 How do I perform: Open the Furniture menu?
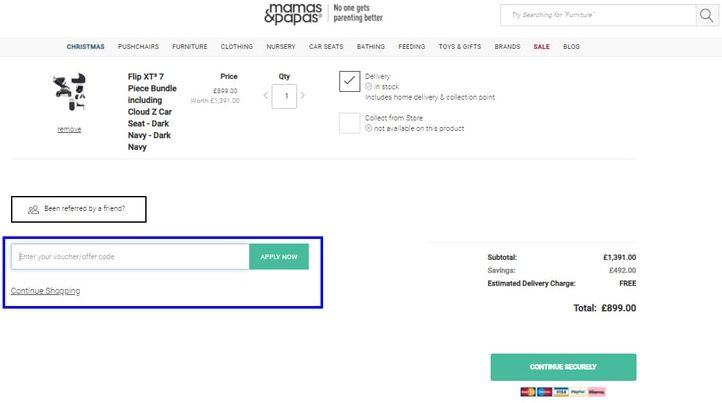point(190,47)
